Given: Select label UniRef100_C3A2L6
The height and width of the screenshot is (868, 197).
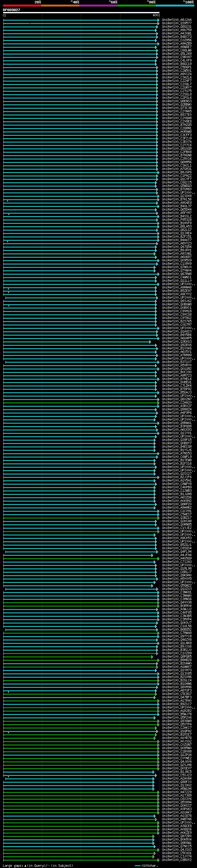Looking at the screenshot, I should click(177, 77).
